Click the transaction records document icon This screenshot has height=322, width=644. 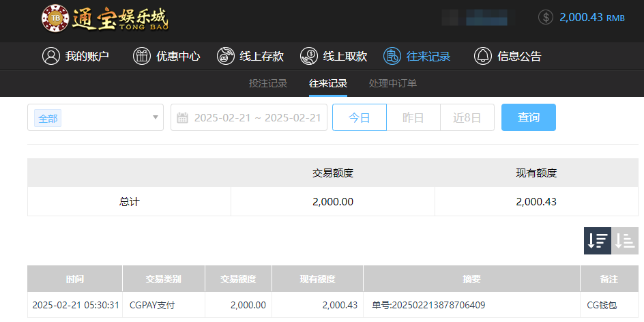(392, 56)
